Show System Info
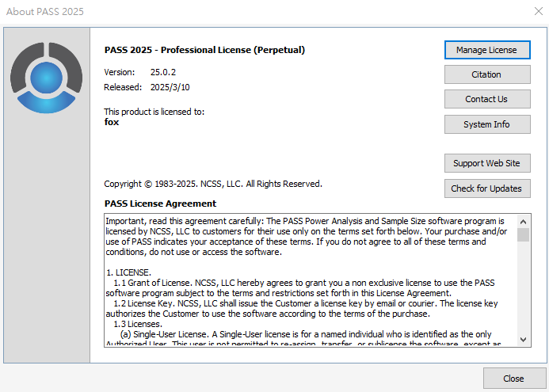 pyautogui.click(x=487, y=124)
